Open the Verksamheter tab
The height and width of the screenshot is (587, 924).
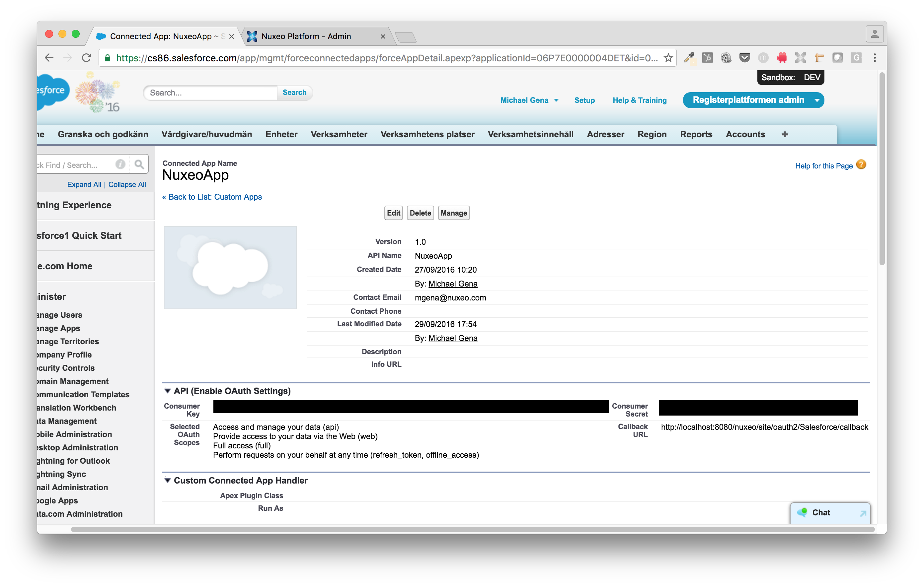(339, 134)
